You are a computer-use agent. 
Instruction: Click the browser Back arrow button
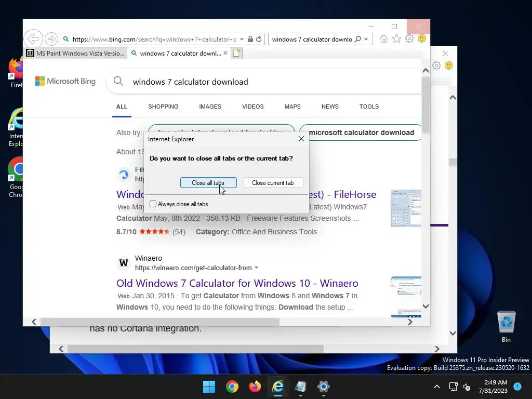33,38
